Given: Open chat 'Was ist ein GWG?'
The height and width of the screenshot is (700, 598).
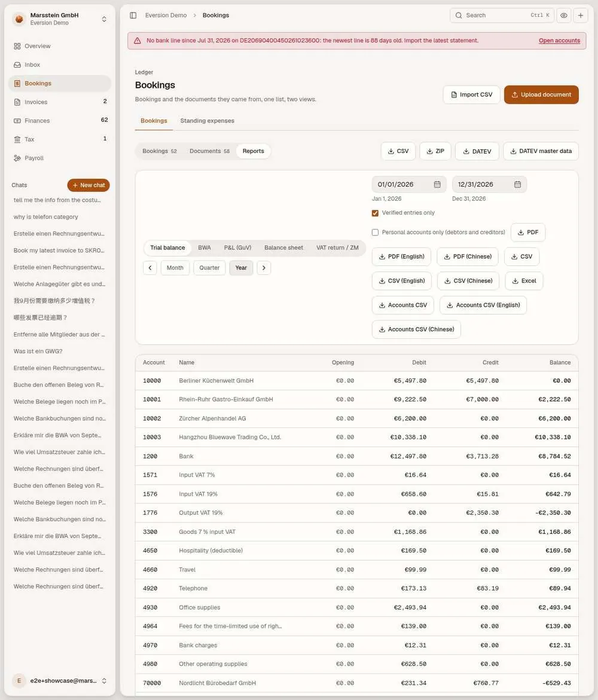Looking at the screenshot, I should click(59, 351).
